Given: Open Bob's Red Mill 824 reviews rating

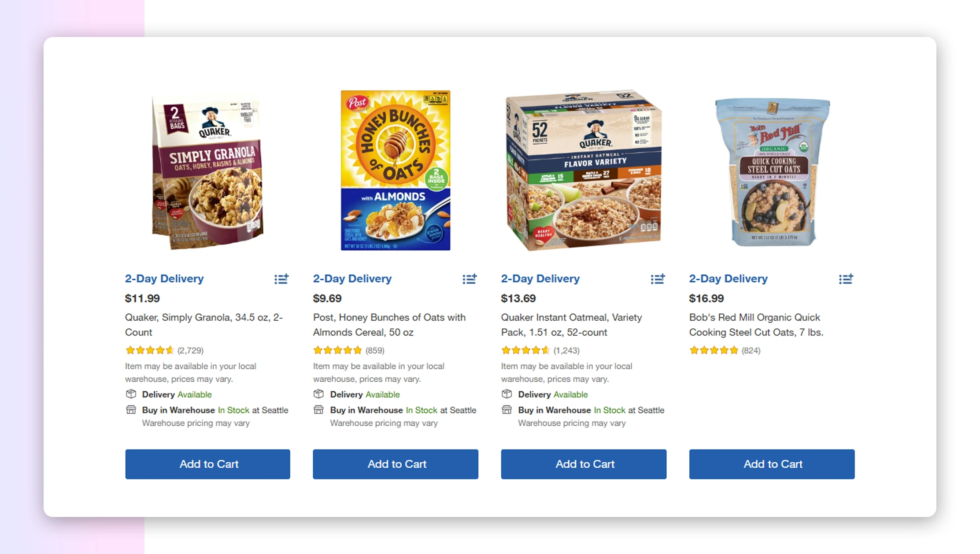Looking at the screenshot, I should pyautogui.click(x=714, y=350).
